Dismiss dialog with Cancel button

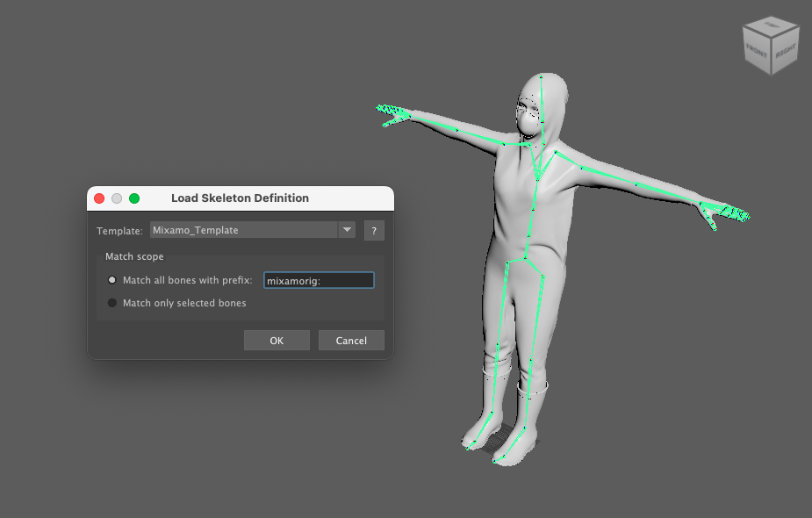351,341
